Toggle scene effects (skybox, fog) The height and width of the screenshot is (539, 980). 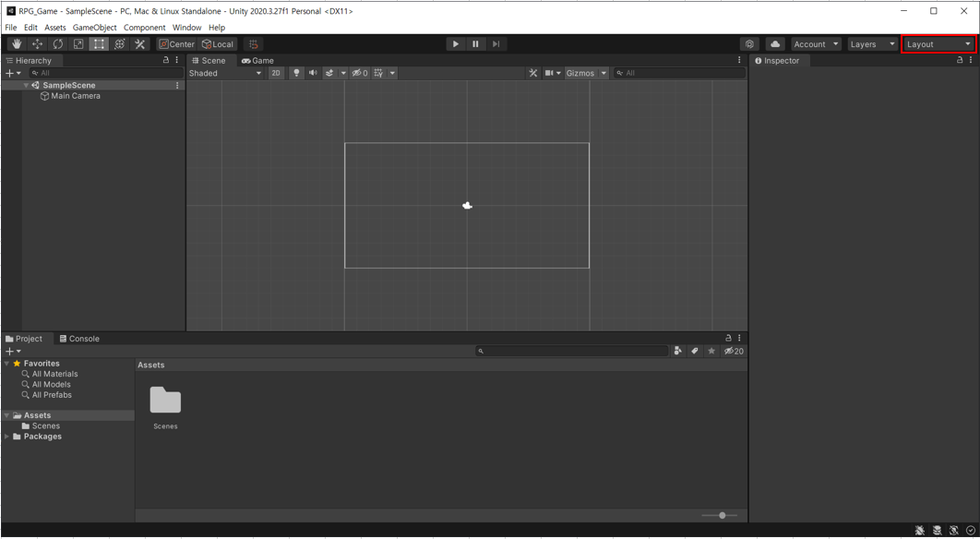329,73
